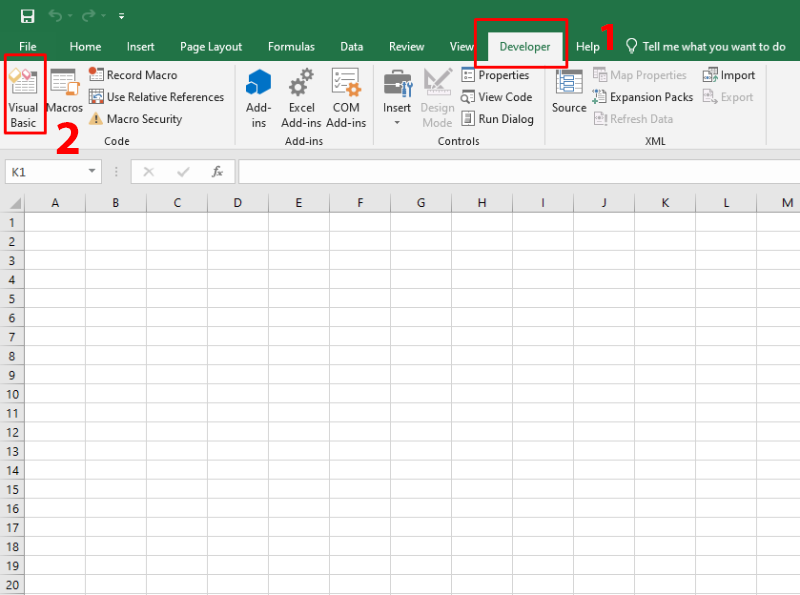Click cell A1
This screenshot has height=595, width=800.
coord(55,222)
